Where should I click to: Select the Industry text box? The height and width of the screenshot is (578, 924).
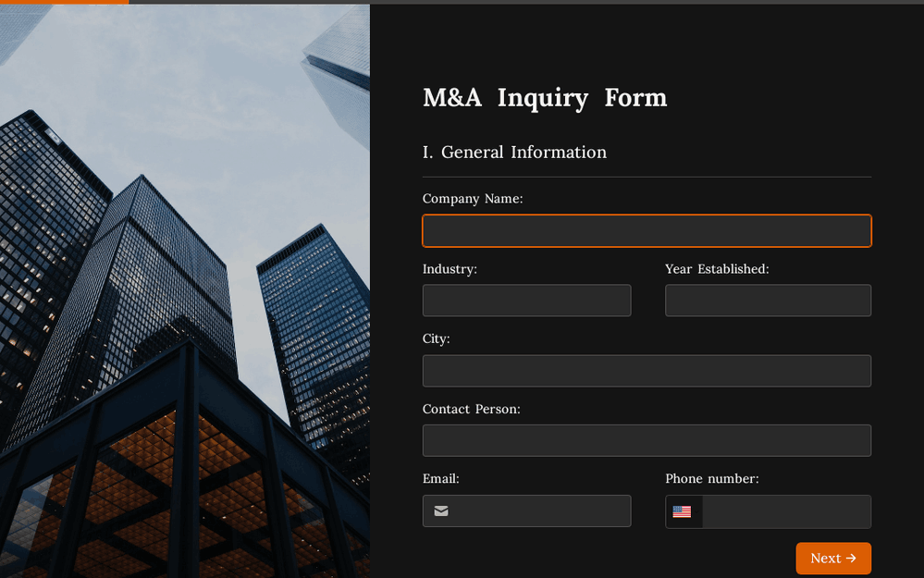point(526,301)
